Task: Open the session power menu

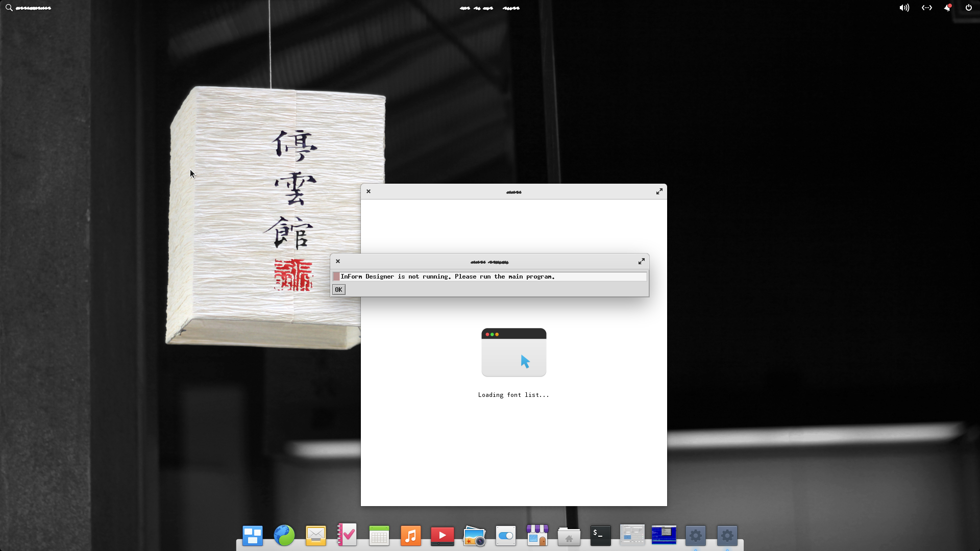Action: tap(969, 8)
